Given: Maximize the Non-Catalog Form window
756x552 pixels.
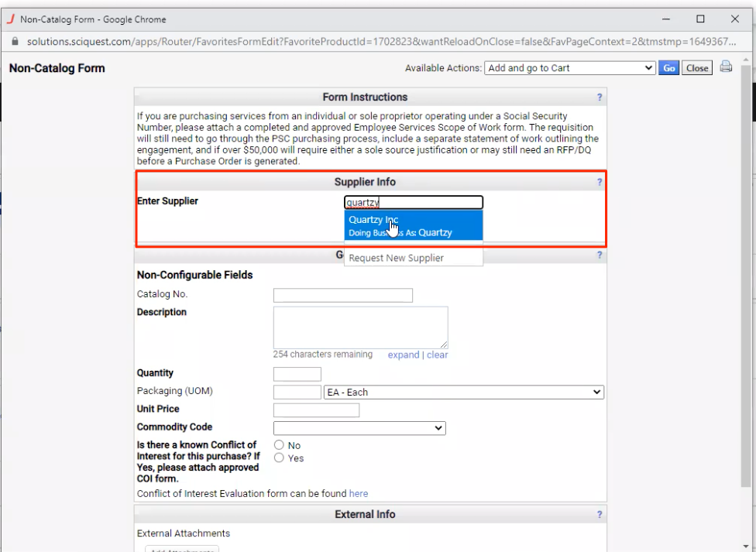Looking at the screenshot, I should (700, 19).
